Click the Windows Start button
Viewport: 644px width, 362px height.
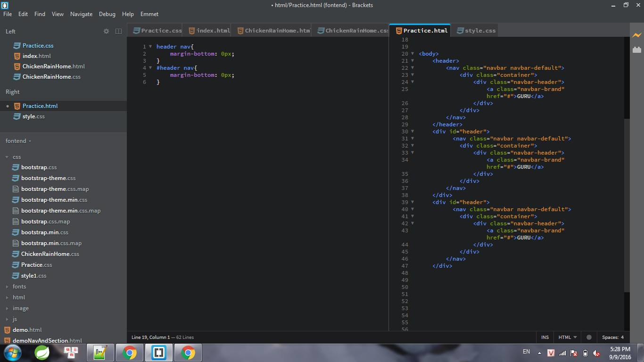pyautogui.click(x=13, y=353)
